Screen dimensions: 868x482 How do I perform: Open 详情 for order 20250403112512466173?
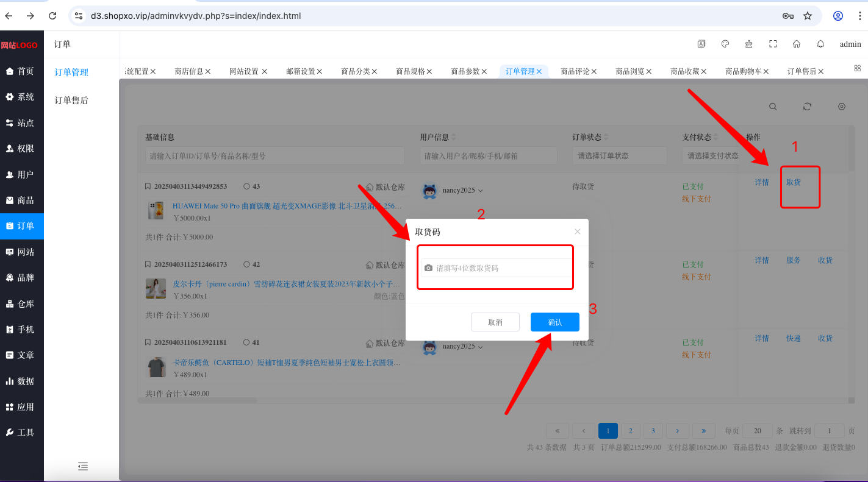coord(762,260)
